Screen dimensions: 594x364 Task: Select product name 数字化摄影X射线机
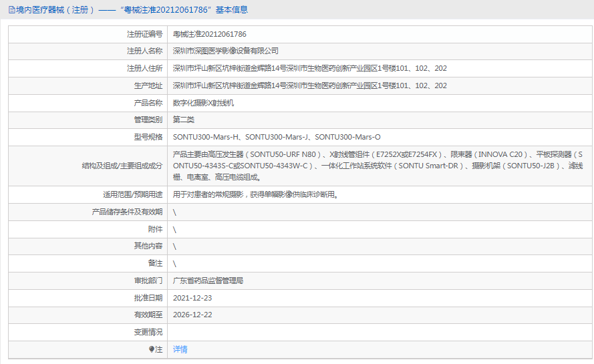pos(203,103)
